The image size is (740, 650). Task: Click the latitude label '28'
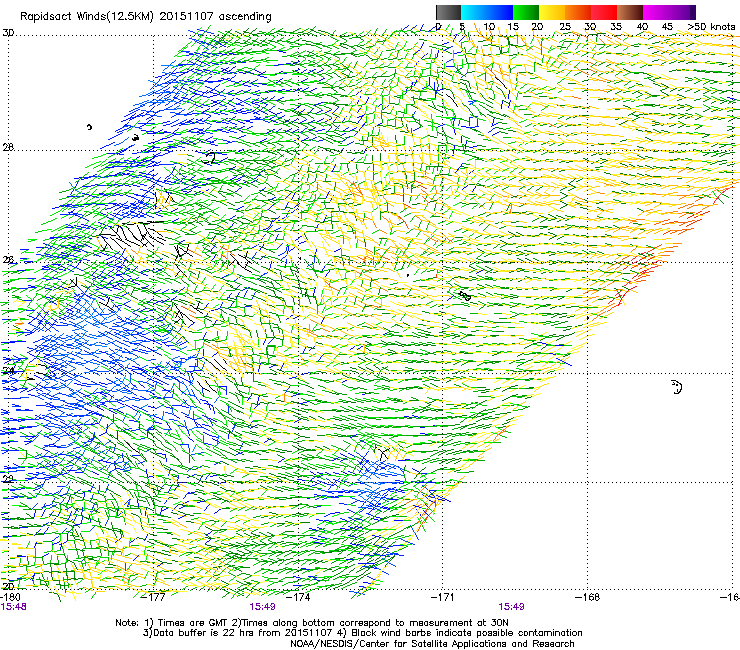click(x=8, y=148)
